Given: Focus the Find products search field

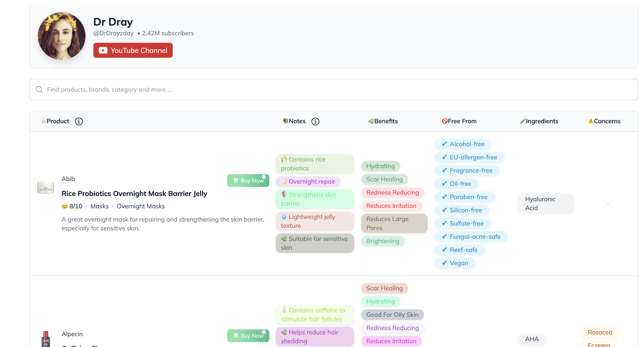Looking at the screenshot, I should [x=325, y=90].
